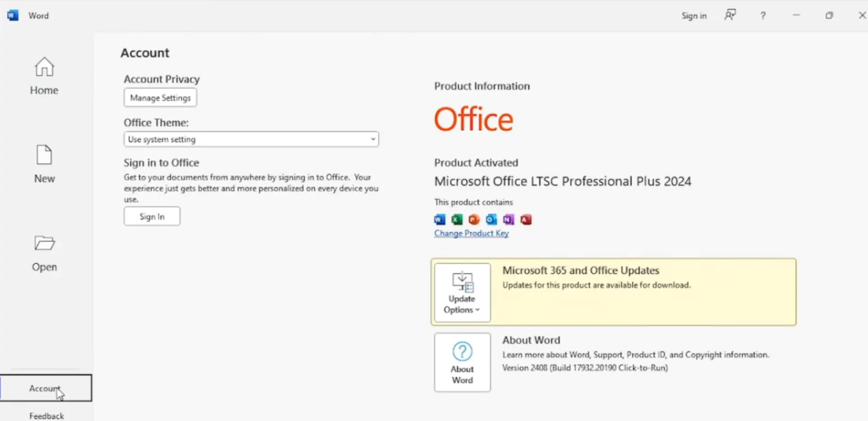Viewport: 868px width, 421px height.
Task: Click Microsoft 365 and Office Updates heading
Action: click(580, 270)
